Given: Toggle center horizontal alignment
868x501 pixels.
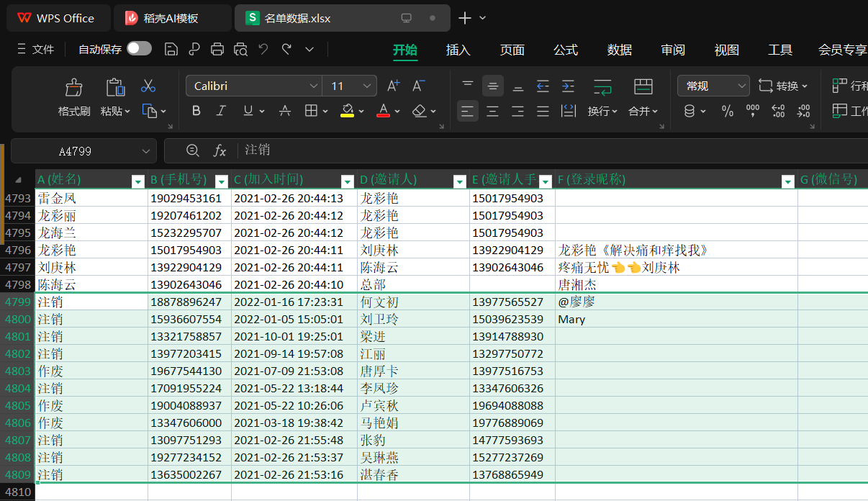Looking at the screenshot, I should [493, 111].
